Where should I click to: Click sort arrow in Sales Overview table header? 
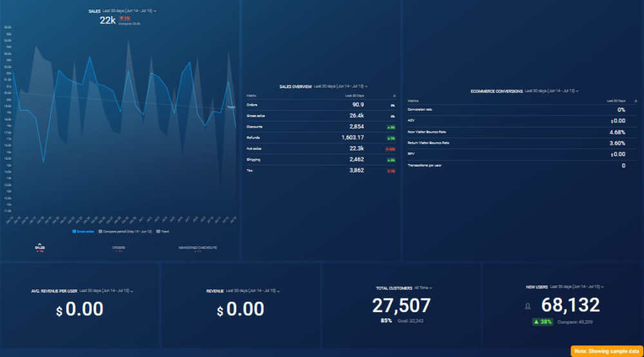click(394, 95)
